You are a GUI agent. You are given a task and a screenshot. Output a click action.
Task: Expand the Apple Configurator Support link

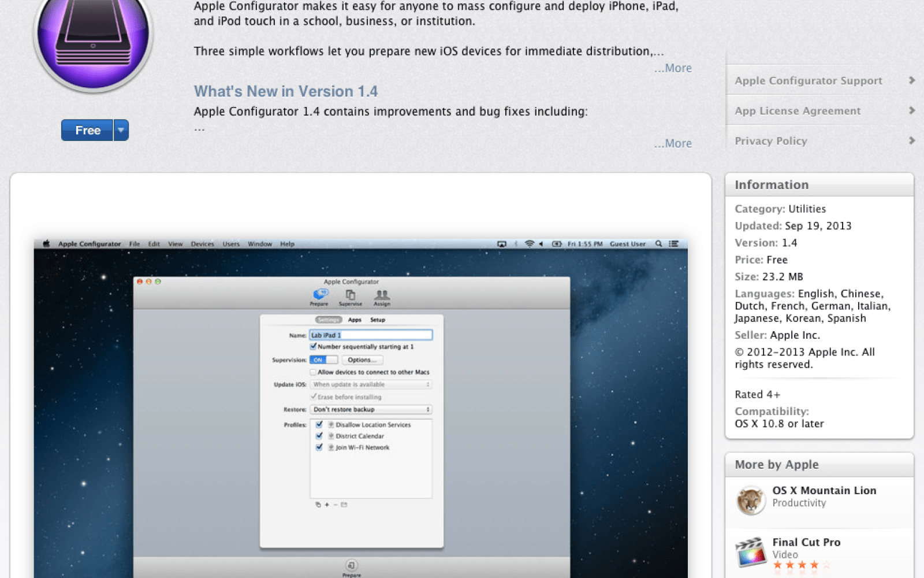pos(807,80)
